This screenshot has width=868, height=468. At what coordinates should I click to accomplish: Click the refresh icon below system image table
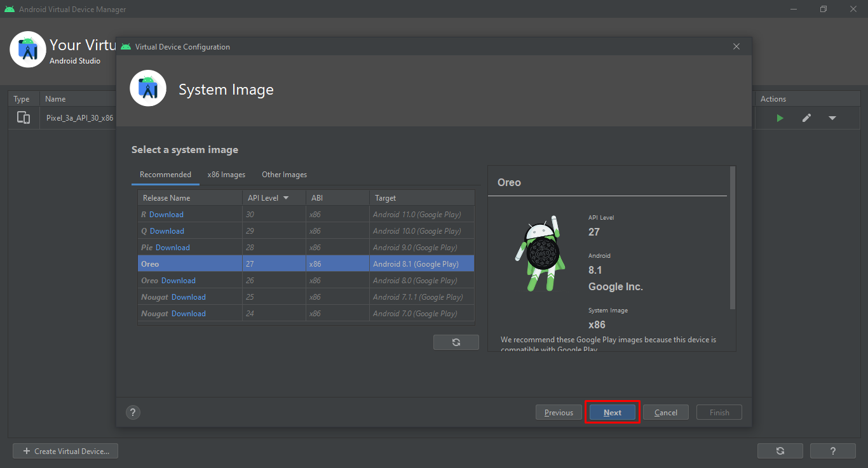tap(456, 342)
